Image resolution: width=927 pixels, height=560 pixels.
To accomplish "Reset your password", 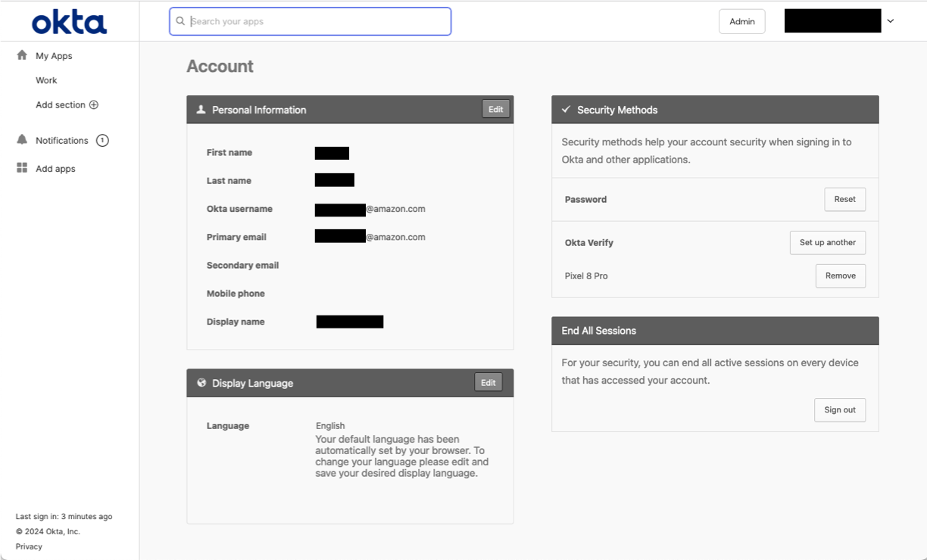I will pyautogui.click(x=844, y=199).
